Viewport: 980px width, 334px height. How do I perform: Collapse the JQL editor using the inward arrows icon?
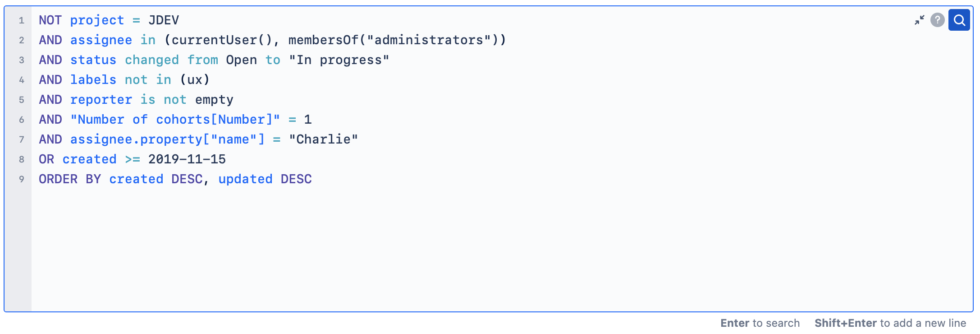919,20
